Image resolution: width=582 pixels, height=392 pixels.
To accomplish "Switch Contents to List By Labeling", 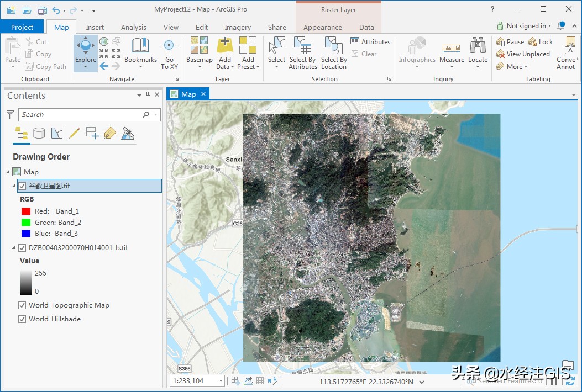I will click(110, 133).
